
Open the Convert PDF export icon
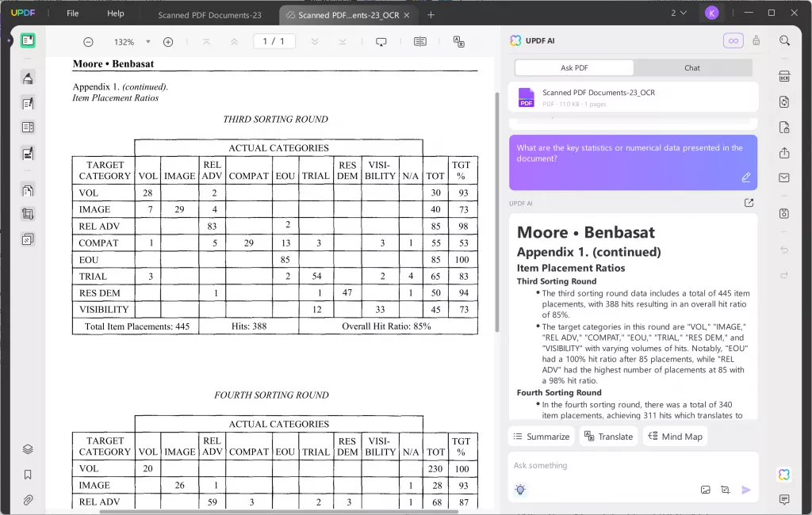784,102
